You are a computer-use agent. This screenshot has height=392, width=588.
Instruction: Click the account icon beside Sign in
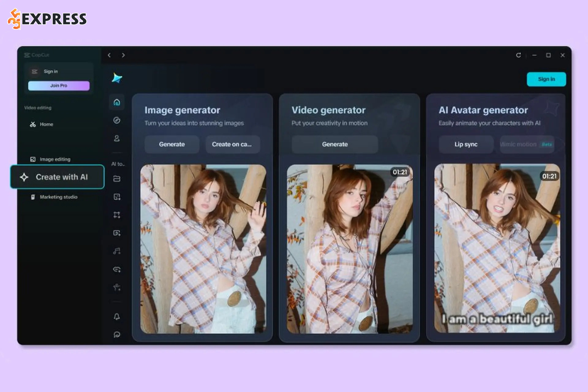[x=35, y=71]
